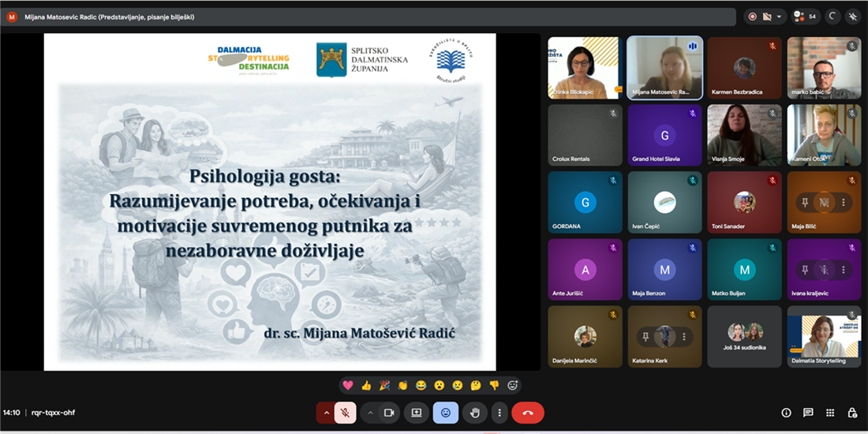This screenshot has width=868, height=434.
Task: Click the crossed-arrows icon at the top right
Action: tap(854, 17)
